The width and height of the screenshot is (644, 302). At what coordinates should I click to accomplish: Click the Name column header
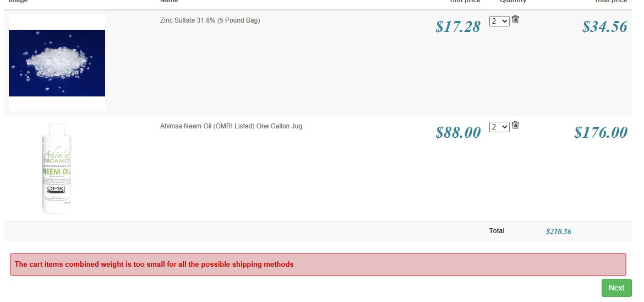click(169, 2)
